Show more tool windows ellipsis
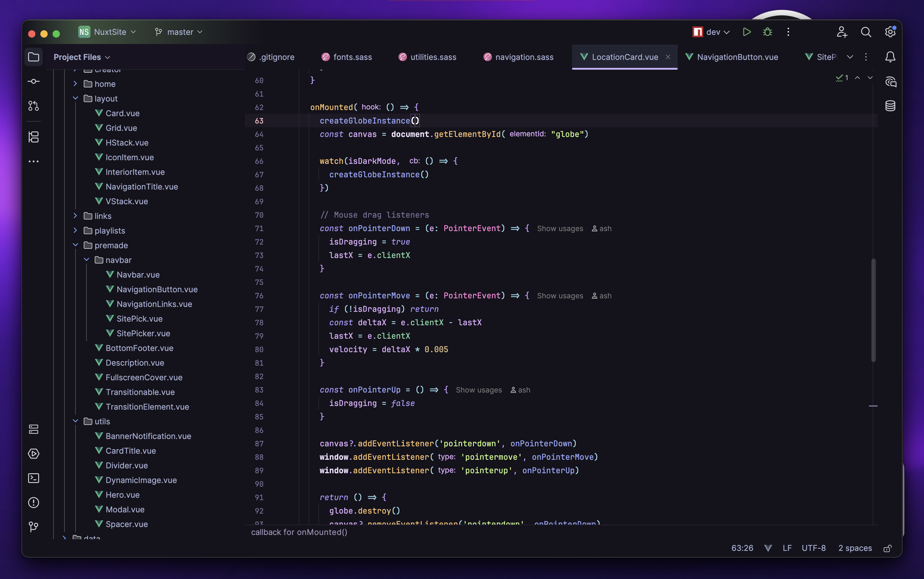 tap(34, 161)
